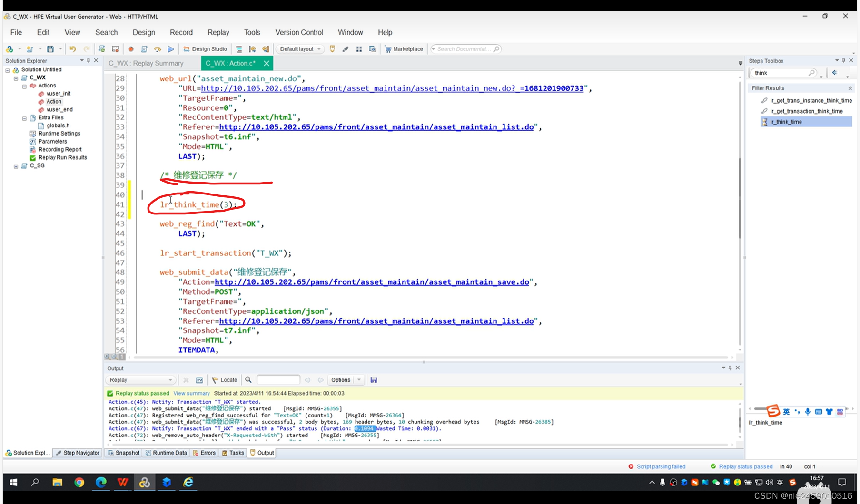The height and width of the screenshot is (504, 860).
Task: Start recording with the red Record icon
Action: click(x=131, y=49)
